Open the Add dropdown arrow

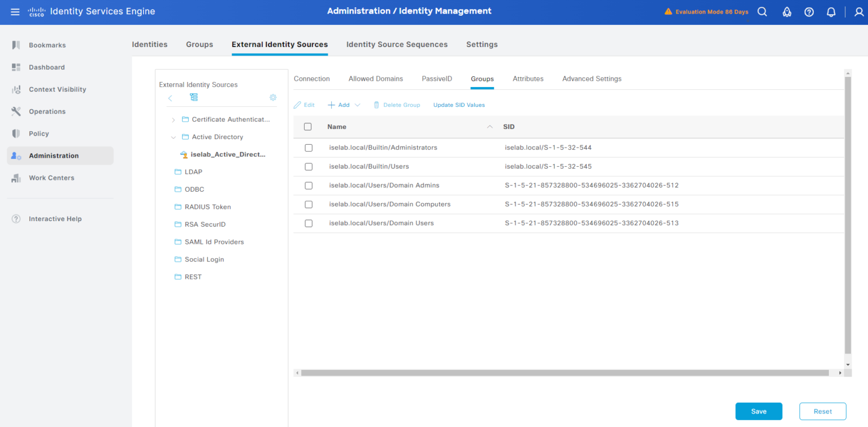pos(357,105)
